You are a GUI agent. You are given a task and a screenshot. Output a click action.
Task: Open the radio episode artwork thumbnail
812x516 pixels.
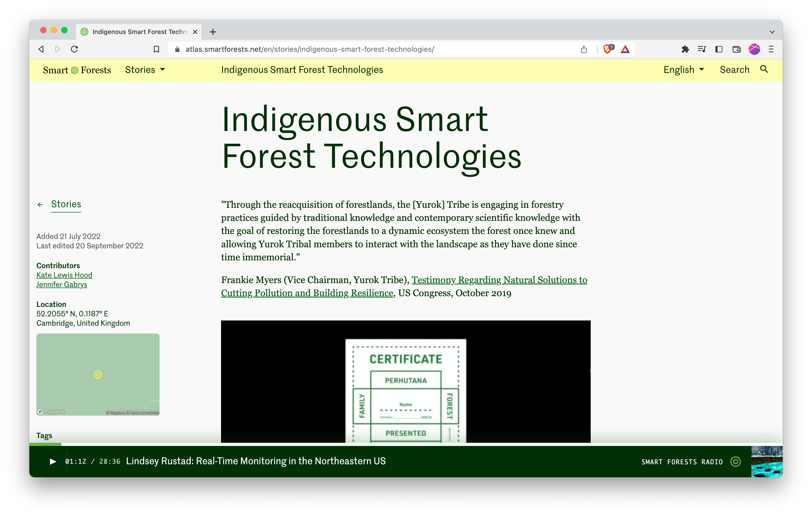pos(767,461)
